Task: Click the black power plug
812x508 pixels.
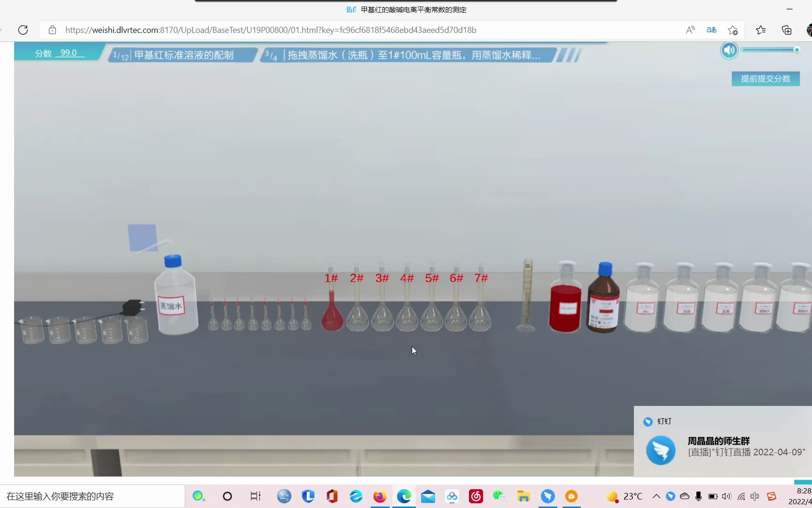Action: 133,308
